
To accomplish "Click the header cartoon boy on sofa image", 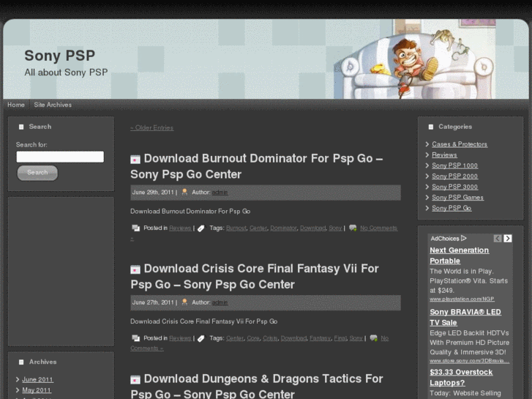I will point(416,59).
